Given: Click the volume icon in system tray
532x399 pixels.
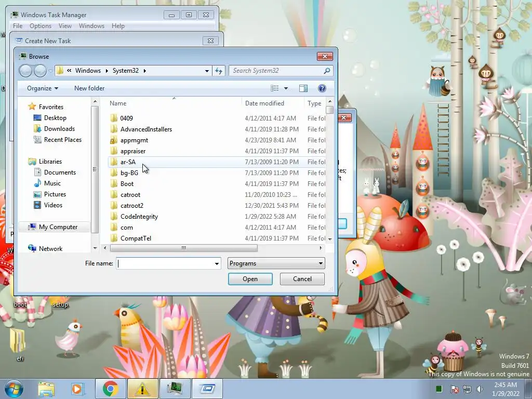Looking at the screenshot, I should tap(480, 389).
